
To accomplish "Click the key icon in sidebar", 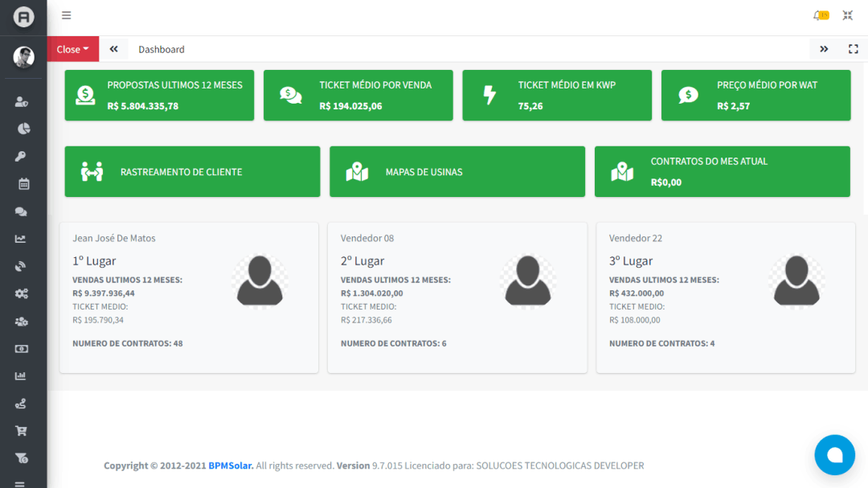I will (22, 156).
